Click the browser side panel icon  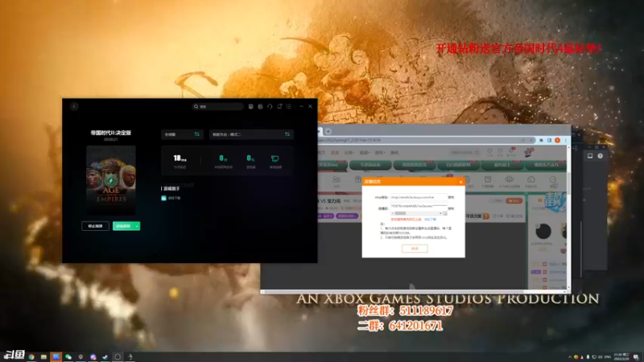[549, 140]
